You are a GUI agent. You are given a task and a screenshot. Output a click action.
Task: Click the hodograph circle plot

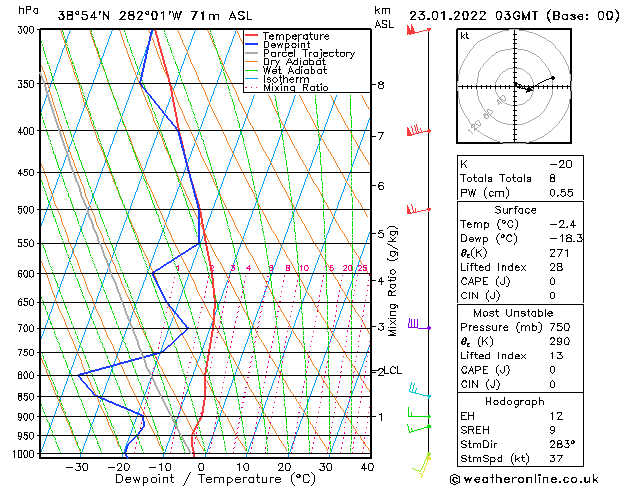[516, 87]
